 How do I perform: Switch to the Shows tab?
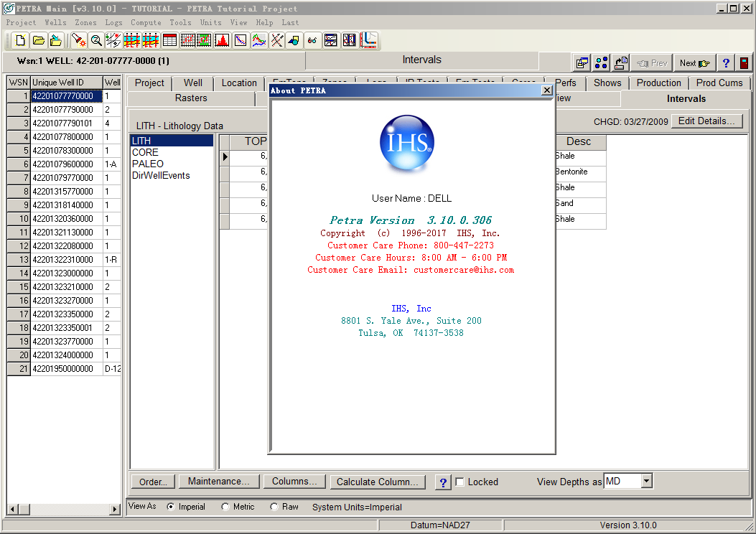(607, 83)
